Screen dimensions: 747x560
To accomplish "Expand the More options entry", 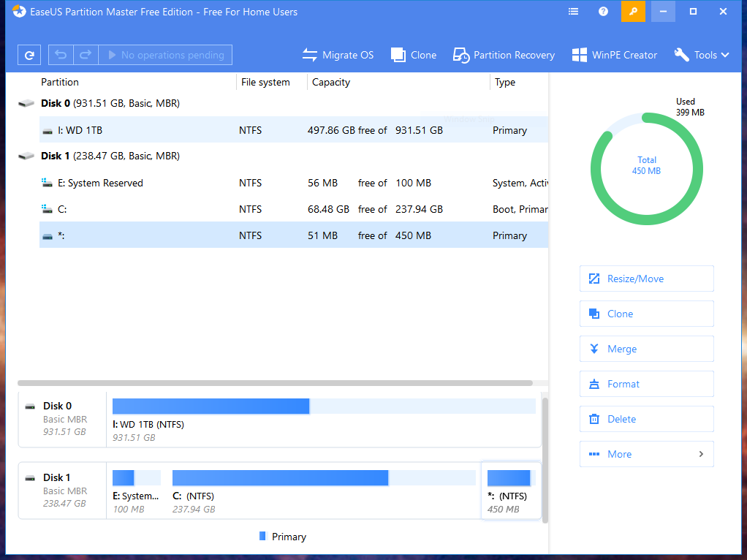I will [x=646, y=454].
